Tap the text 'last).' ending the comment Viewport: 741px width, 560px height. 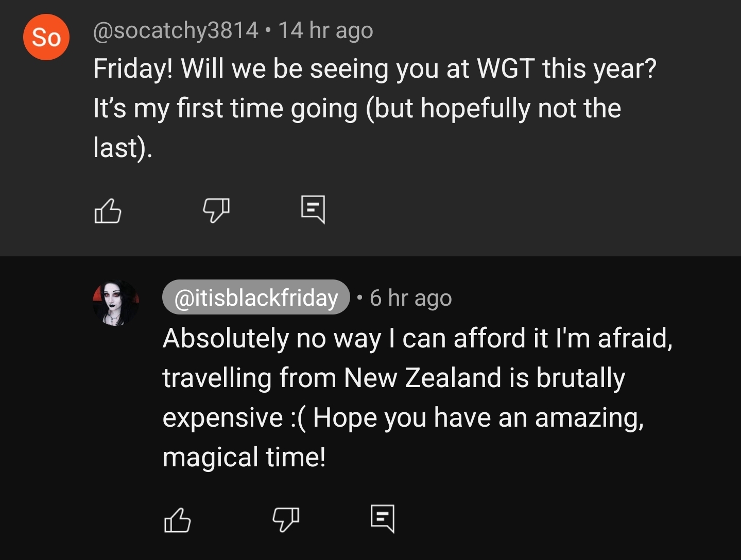[x=123, y=148]
